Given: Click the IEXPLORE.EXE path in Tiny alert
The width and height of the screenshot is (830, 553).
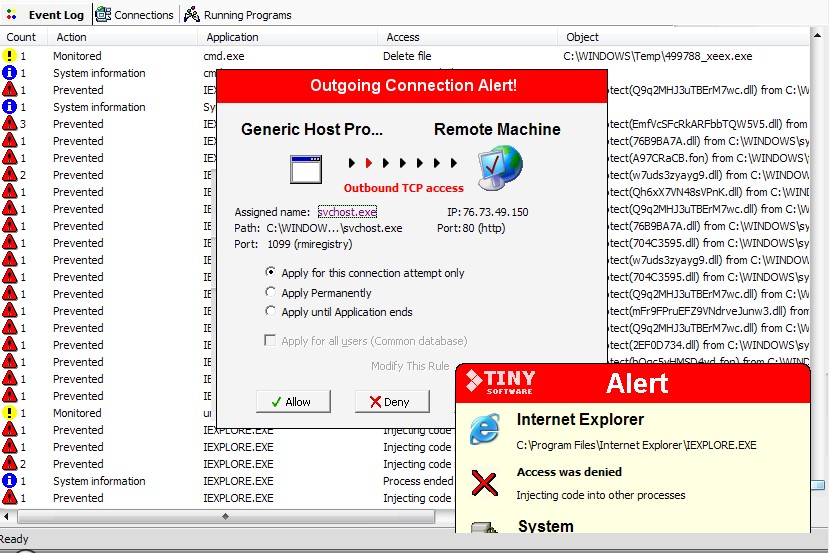Looking at the screenshot, I should [636, 445].
